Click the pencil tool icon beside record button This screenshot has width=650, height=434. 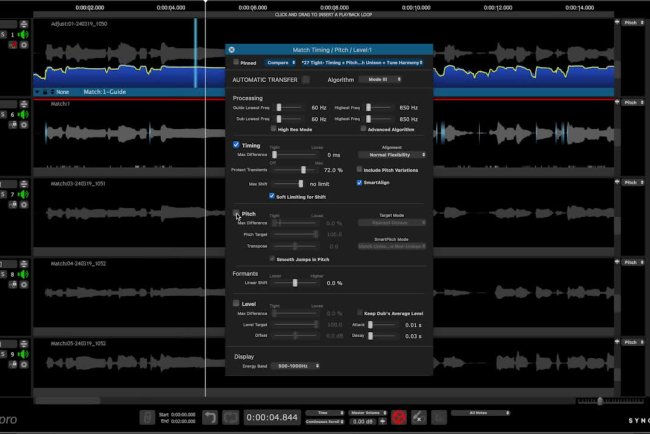pyautogui.click(x=419, y=417)
